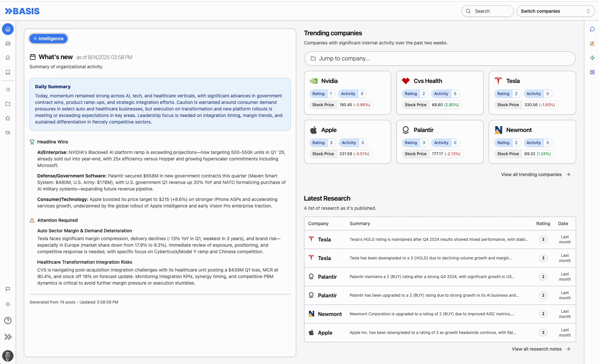This screenshot has width=599, height=364.
Task: Open lightning bolt icon in right rail
Action: (592, 58)
